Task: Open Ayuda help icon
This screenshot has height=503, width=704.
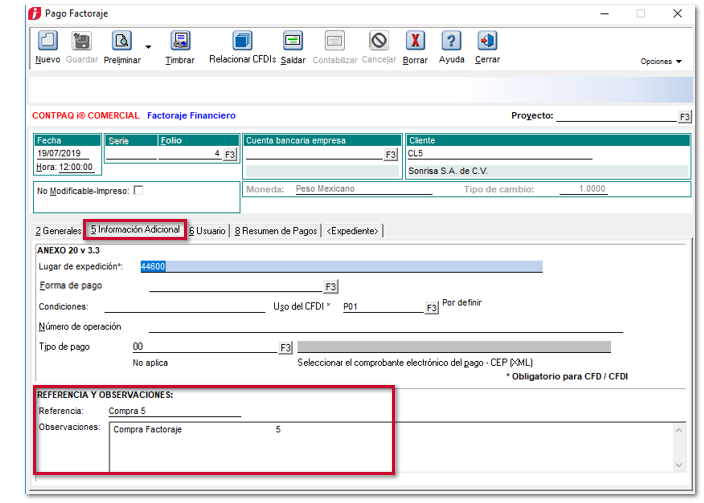Action: coord(451,41)
